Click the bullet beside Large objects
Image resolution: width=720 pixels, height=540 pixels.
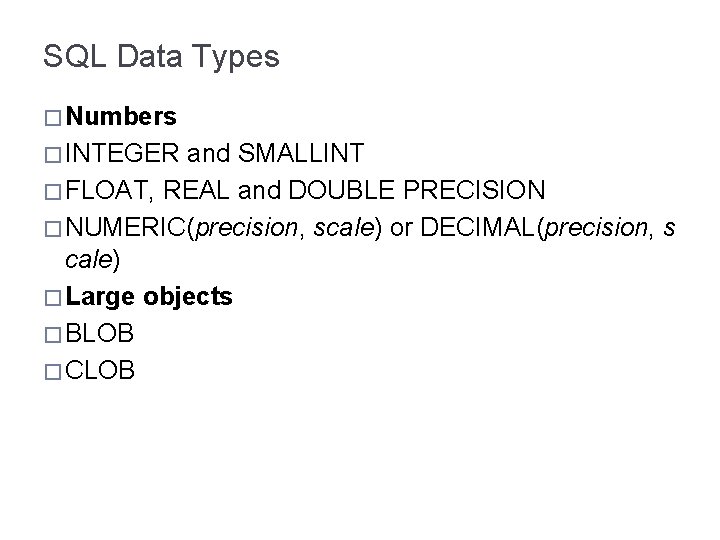tap(52, 298)
